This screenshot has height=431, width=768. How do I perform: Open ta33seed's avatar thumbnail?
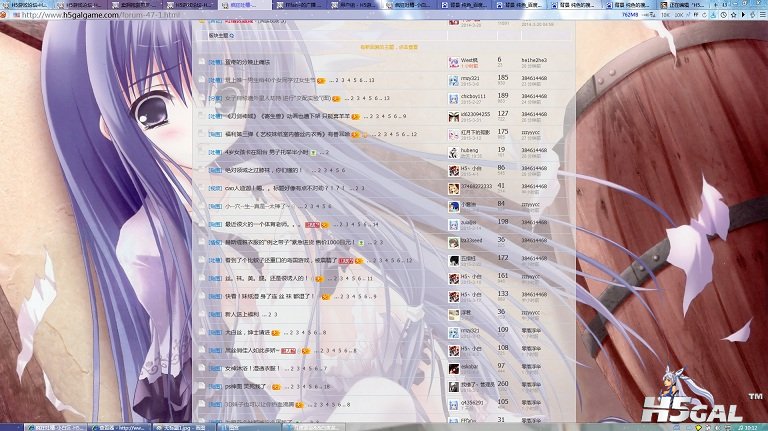(454, 243)
